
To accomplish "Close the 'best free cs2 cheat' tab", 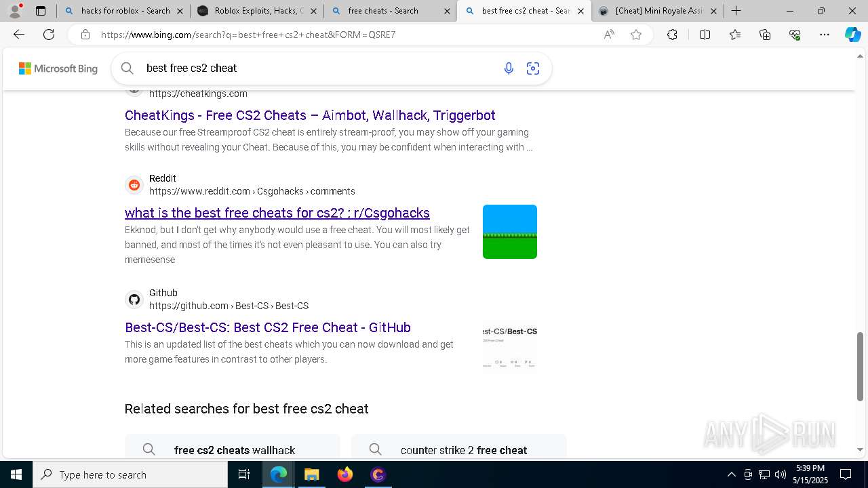I will [x=580, y=11].
